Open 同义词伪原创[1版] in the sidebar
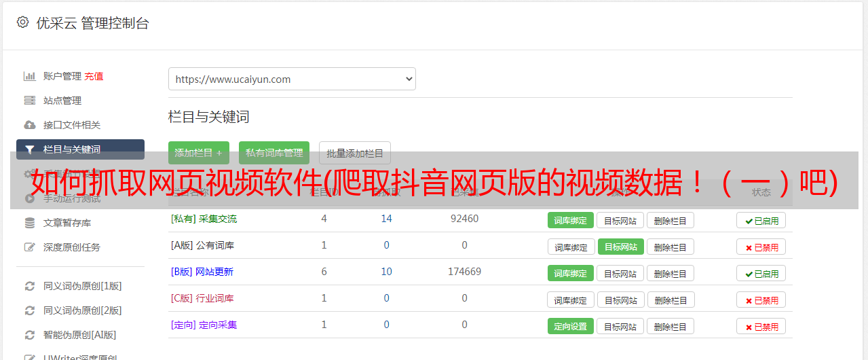 [x=83, y=286]
